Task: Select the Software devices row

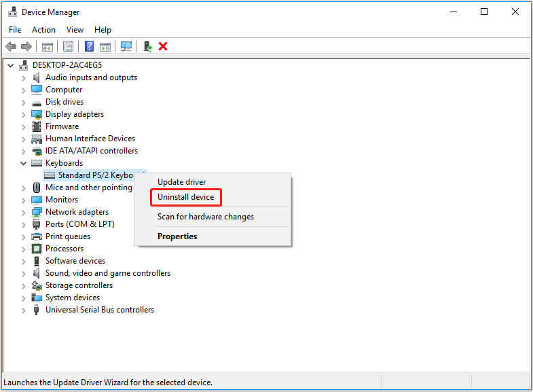Action: (75, 261)
